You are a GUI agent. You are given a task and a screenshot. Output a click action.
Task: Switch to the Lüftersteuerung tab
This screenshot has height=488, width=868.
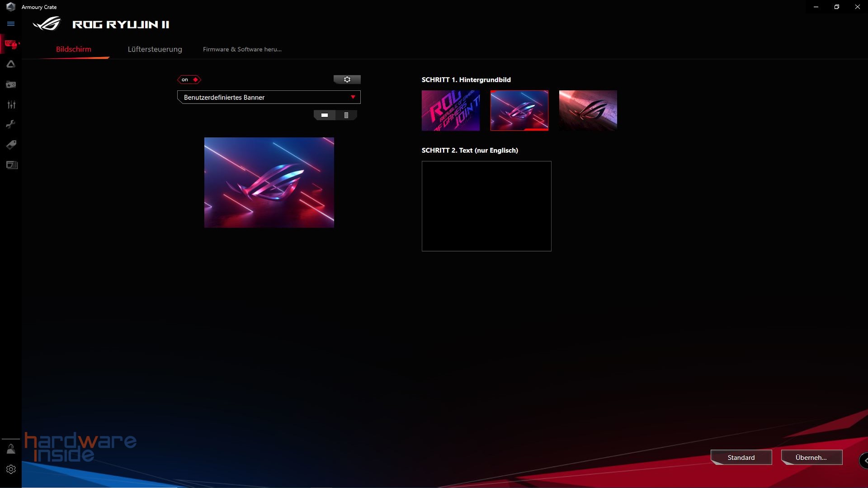(x=155, y=49)
